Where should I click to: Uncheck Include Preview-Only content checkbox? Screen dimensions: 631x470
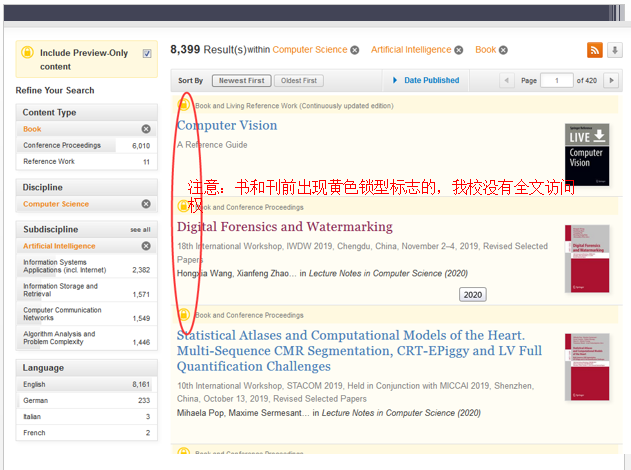[147, 54]
